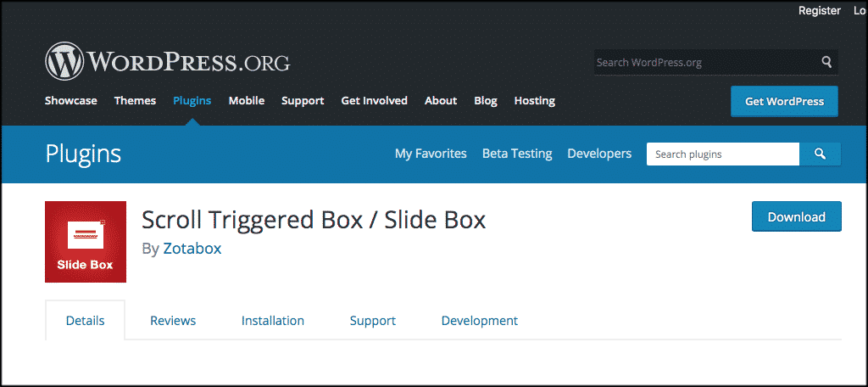
Task: Open the Beta Testing page
Action: pyautogui.click(x=517, y=154)
